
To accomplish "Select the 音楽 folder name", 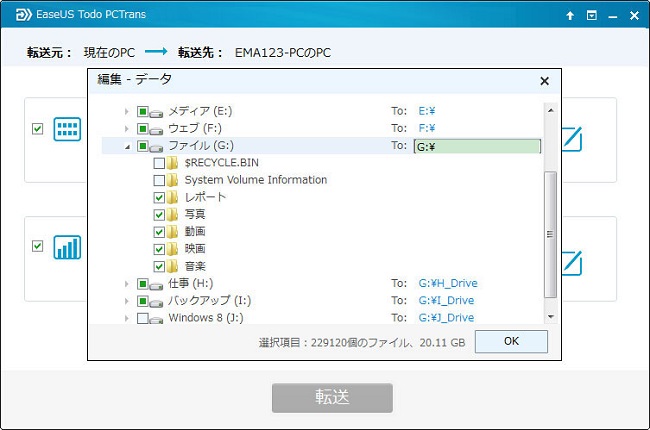I will (195, 266).
